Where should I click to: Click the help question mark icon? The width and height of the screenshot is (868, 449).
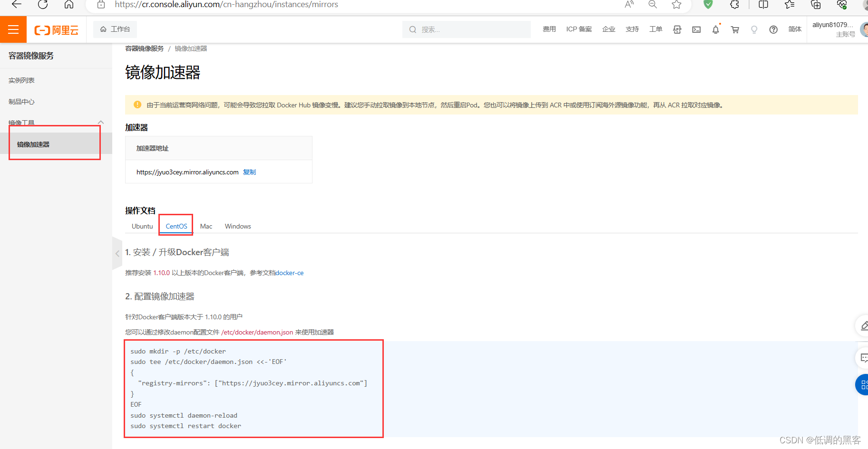tap(773, 29)
